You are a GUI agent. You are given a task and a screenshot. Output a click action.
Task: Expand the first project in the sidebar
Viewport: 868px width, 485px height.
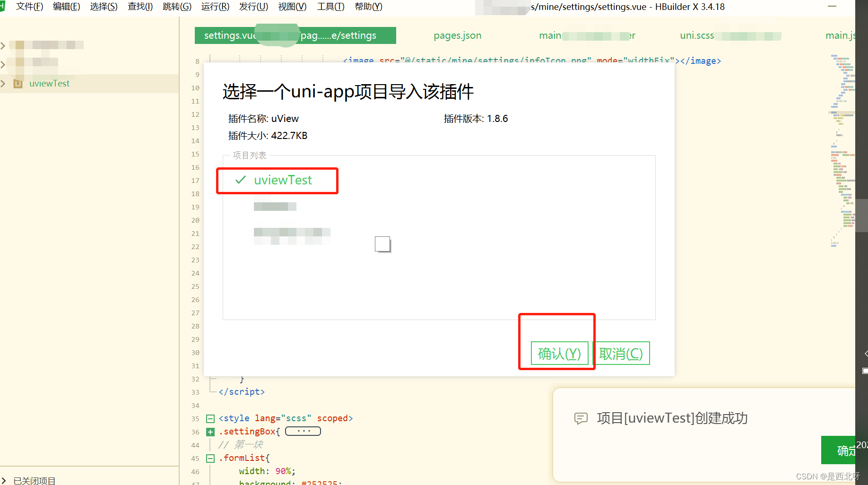pyautogui.click(x=4, y=44)
